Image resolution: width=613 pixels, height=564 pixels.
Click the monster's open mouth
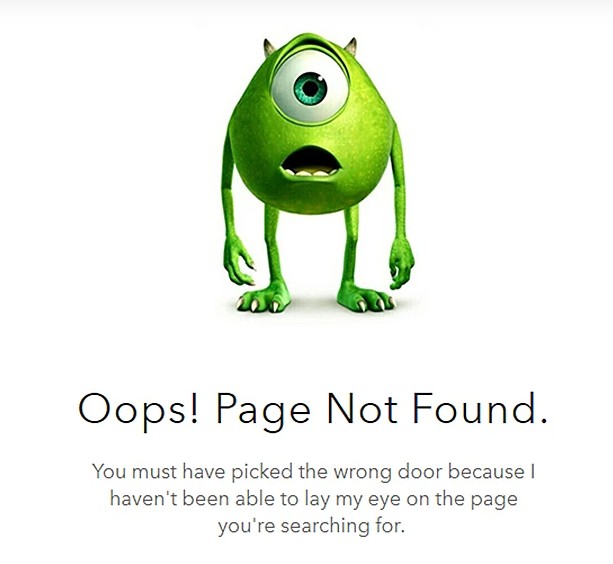310,162
